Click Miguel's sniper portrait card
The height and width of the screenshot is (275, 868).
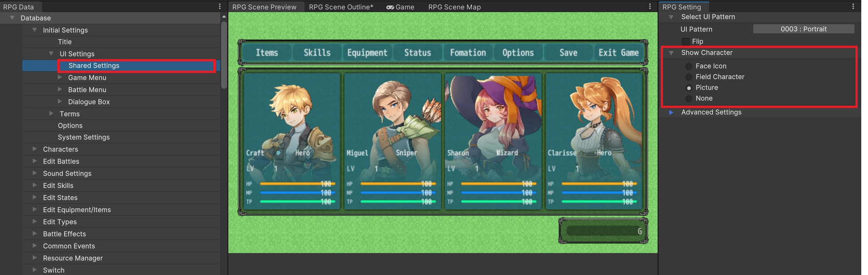click(393, 142)
